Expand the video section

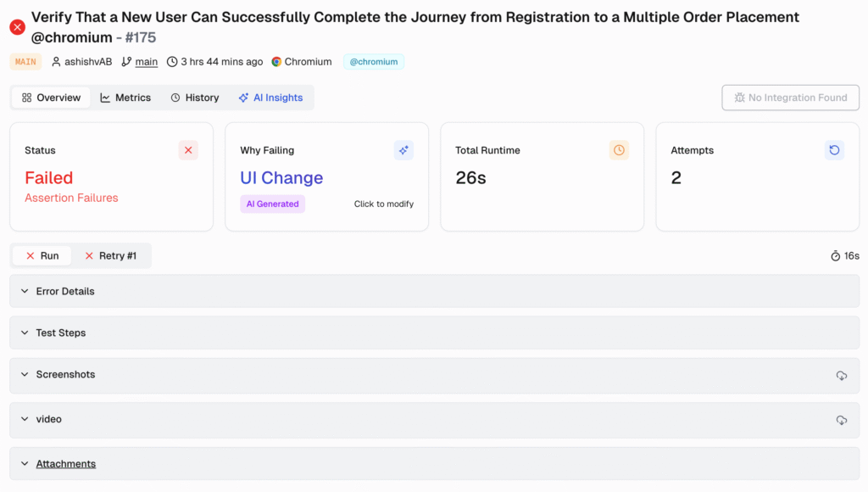[48, 419]
